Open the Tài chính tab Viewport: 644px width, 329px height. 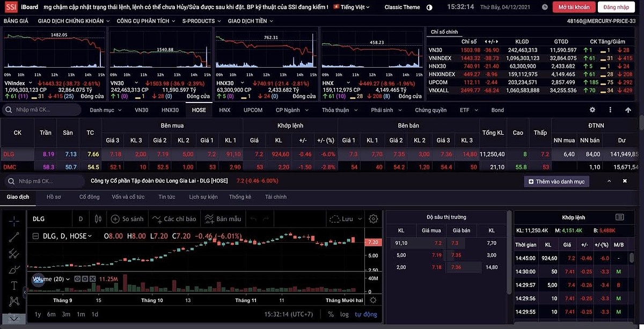click(275, 197)
